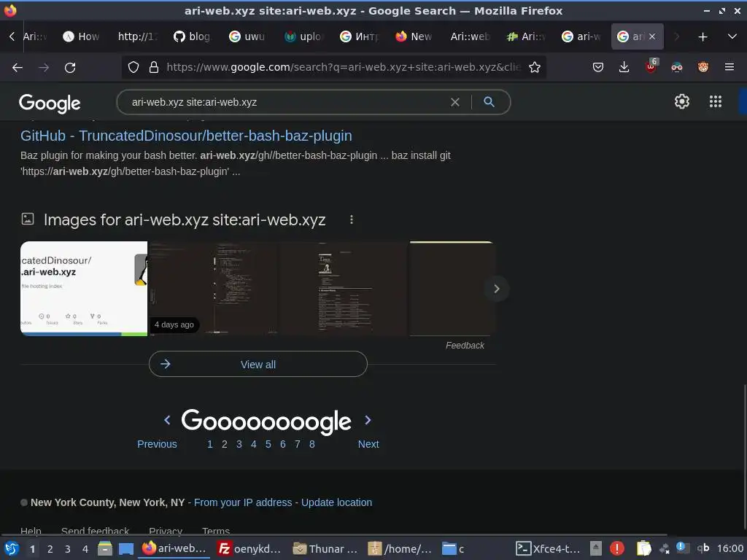Jump to results page 1
747x560 pixels.
pos(209,444)
